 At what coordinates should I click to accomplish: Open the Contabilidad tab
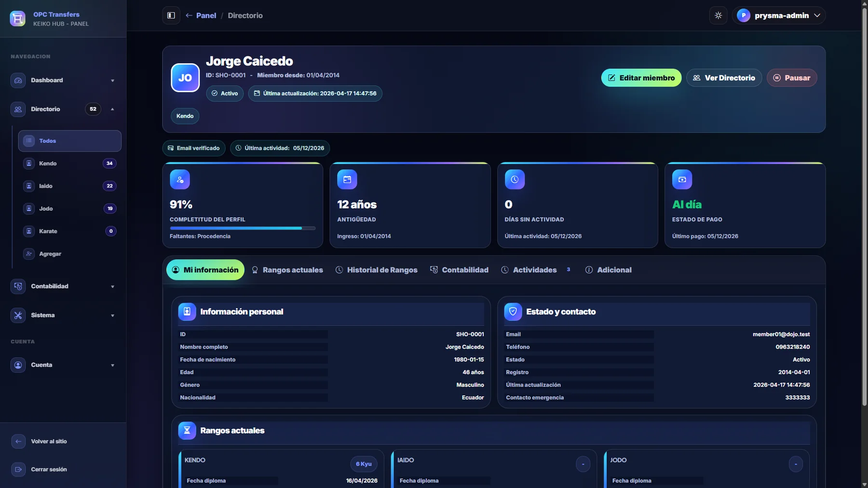tap(459, 270)
